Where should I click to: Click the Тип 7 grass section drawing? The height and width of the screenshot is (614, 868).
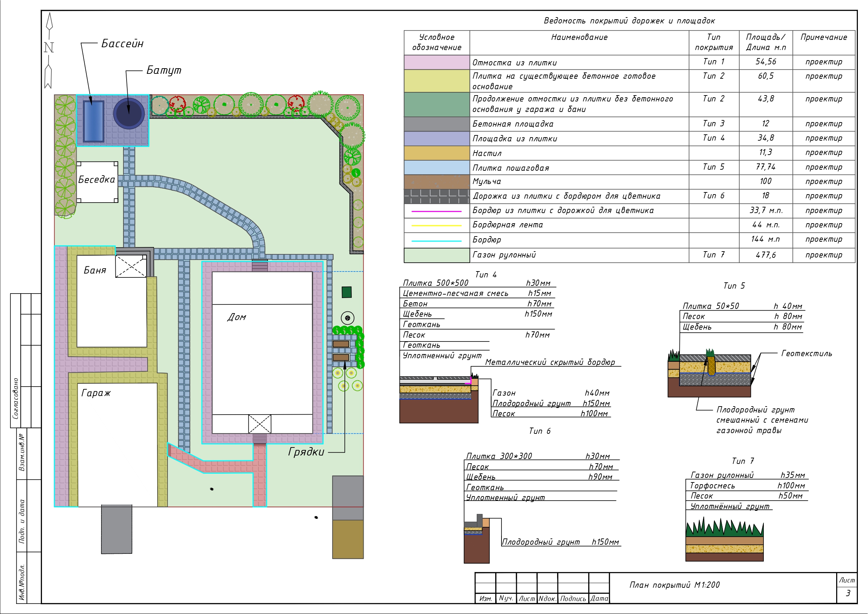(x=724, y=541)
